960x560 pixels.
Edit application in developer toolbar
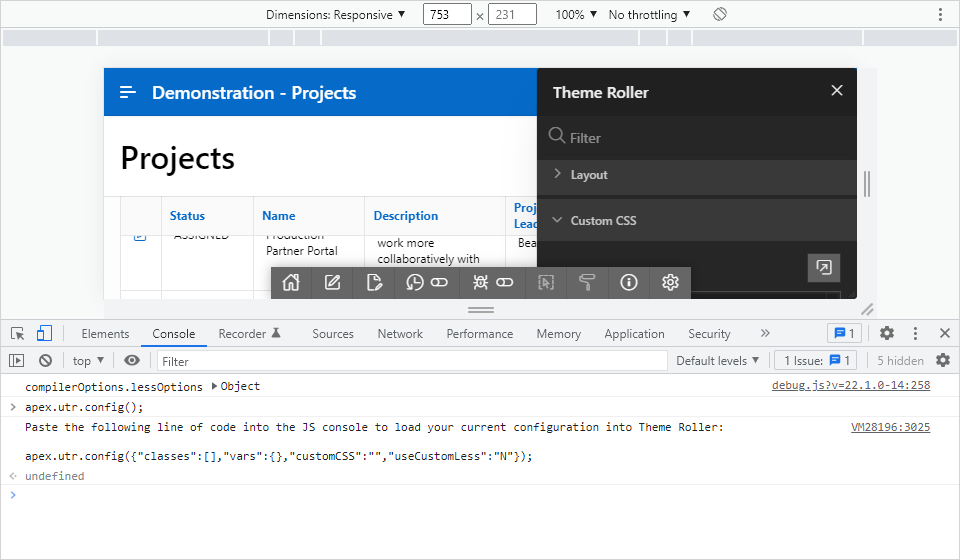332,282
